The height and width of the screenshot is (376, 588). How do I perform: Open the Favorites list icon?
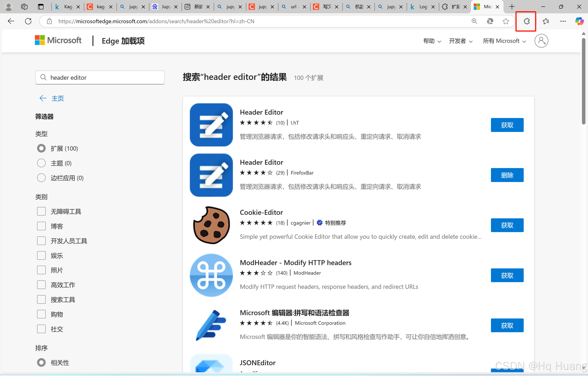pos(546,21)
